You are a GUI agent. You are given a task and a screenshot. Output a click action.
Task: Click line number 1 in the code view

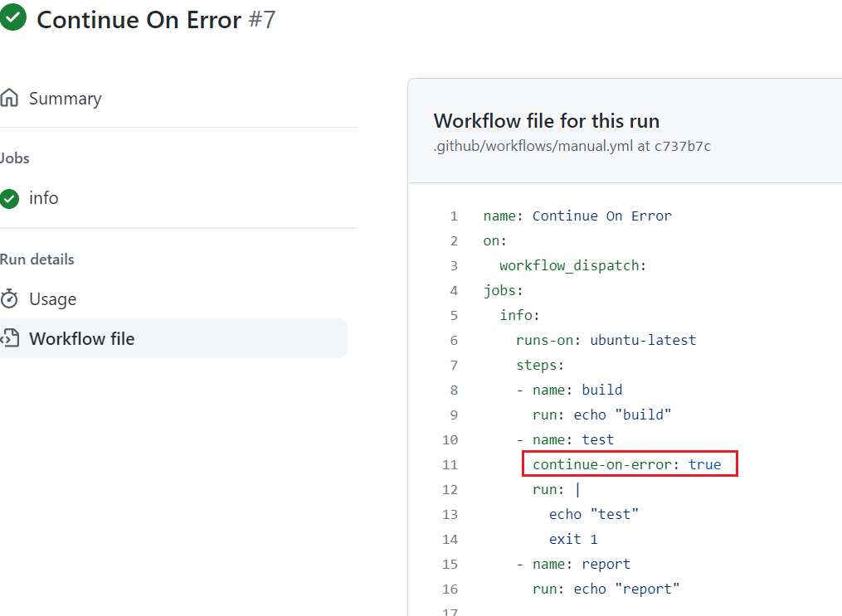pos(454,216)
